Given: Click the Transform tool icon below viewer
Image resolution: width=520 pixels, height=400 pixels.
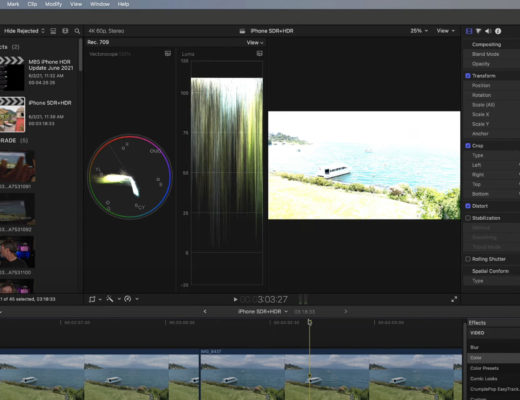Looking at the screenshot, I should pos(92,299).
